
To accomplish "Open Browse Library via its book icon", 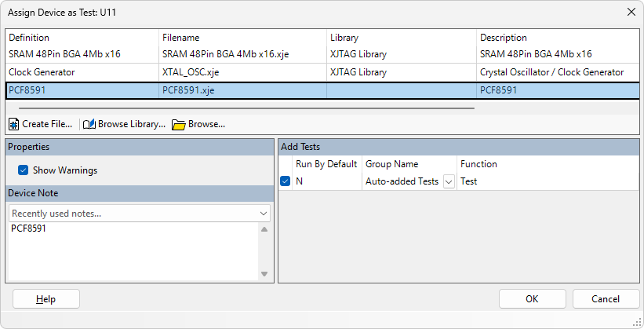I will click(89, 124).
